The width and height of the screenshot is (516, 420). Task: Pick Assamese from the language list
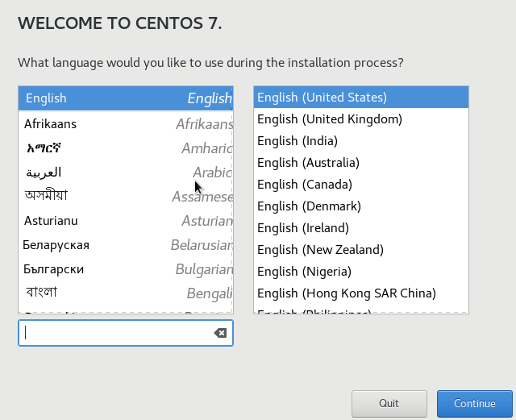click(x=125, y=196)
